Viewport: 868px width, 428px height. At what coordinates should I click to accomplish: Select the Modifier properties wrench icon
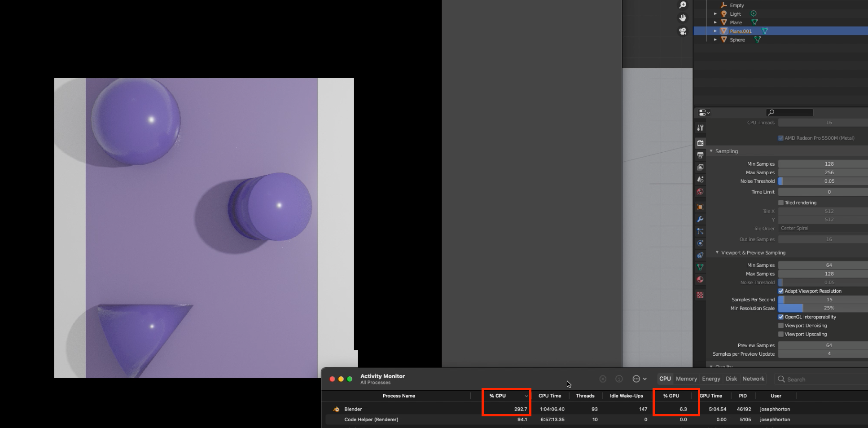700,219
